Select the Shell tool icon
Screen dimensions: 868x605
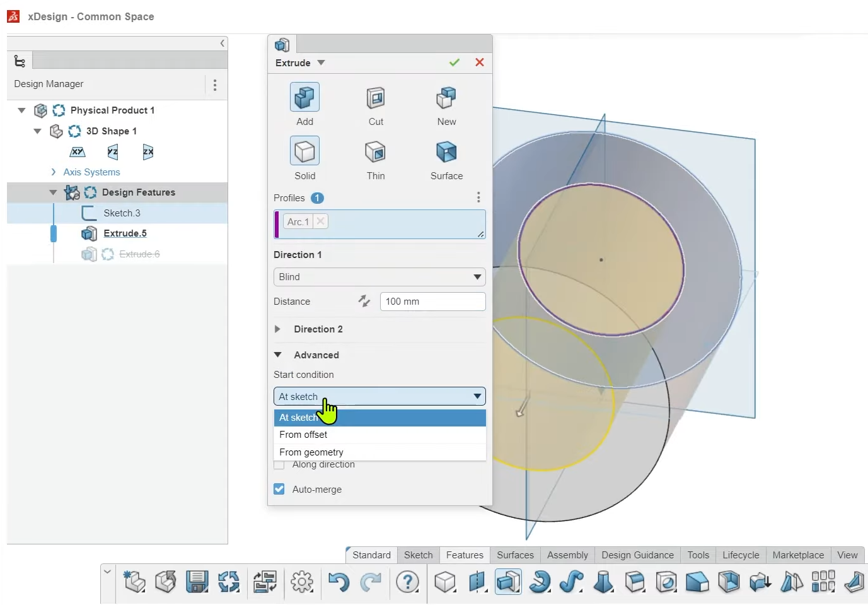(x=729, y=582)
